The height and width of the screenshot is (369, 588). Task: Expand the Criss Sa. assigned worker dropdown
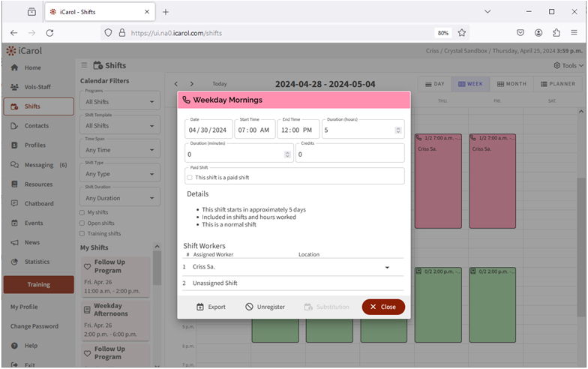[387, 267]
